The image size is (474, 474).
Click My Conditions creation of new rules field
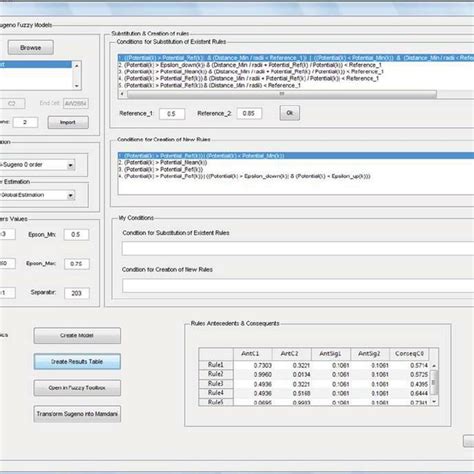pyautogui.click(x=298, y=286)
